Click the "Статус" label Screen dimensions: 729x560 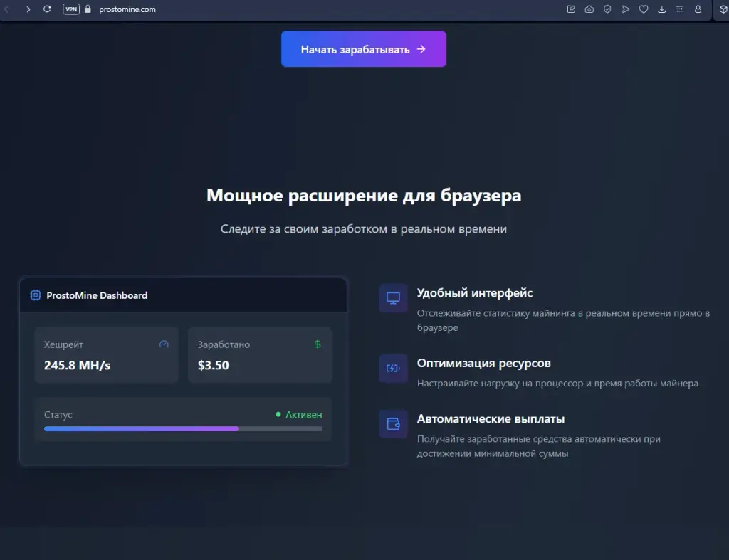58,415
